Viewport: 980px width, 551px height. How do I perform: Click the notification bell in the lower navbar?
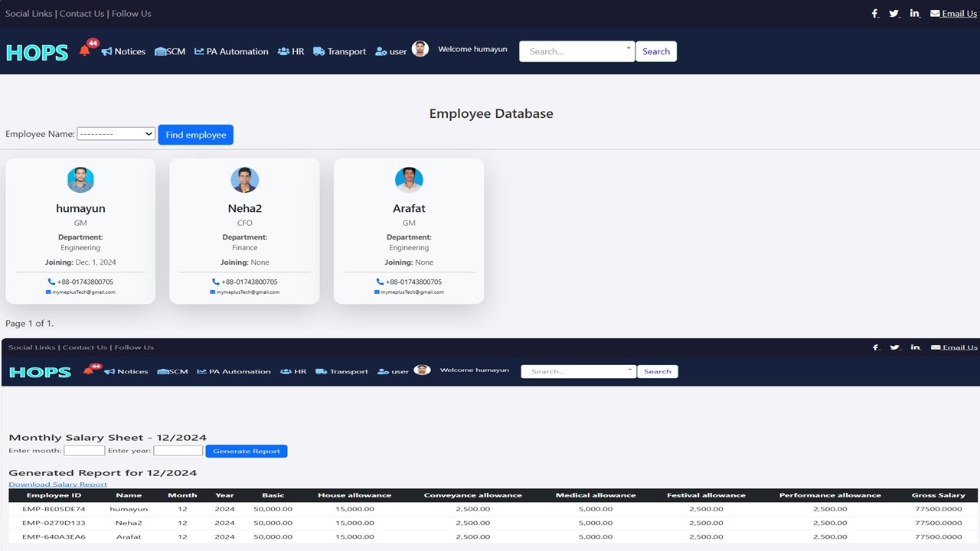pyautogui.click(x=88, y=372)
